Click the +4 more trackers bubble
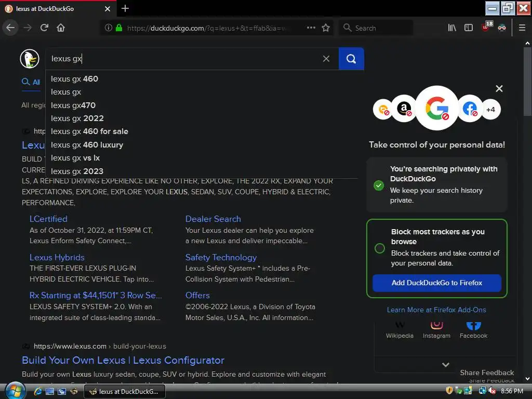This screenshot has width=532, height=399. pos(490,110)
